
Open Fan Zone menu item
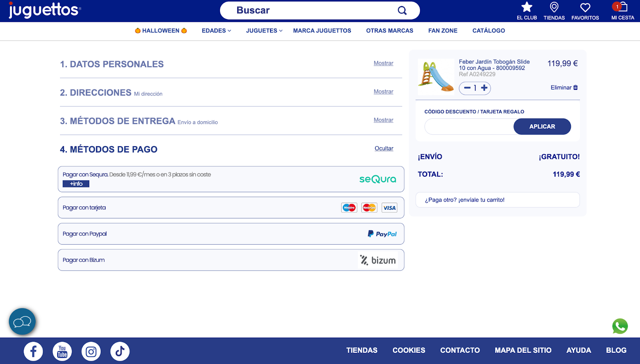click(x=443, y=30)
